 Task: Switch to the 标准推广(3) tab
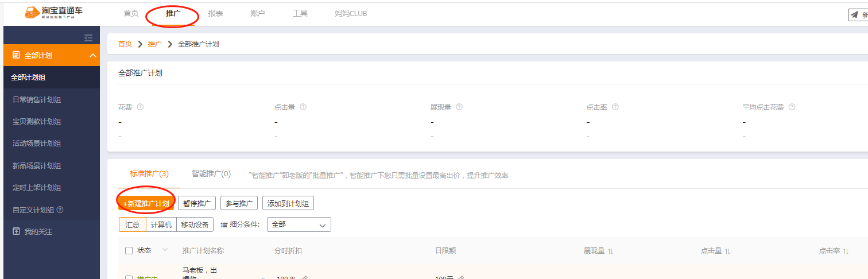point(149,174)
